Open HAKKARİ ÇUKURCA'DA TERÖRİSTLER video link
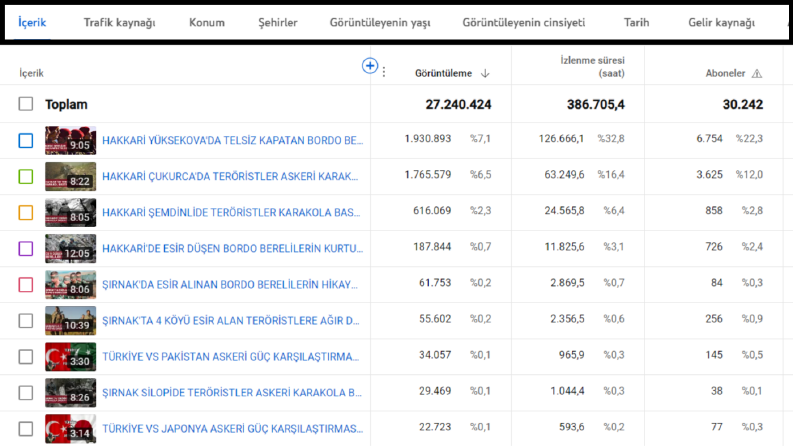This screenshot has height=446, width=793. pyautogui.click(x=230, y=176)
